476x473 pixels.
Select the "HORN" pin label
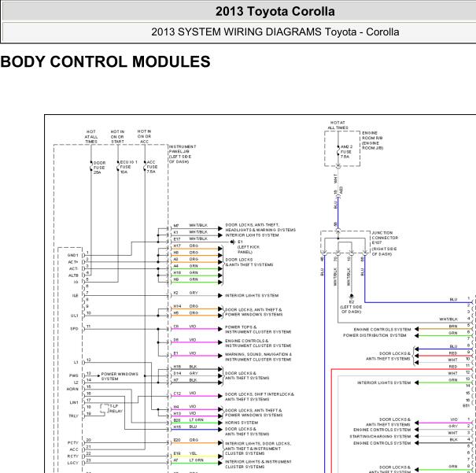point(72,389)
